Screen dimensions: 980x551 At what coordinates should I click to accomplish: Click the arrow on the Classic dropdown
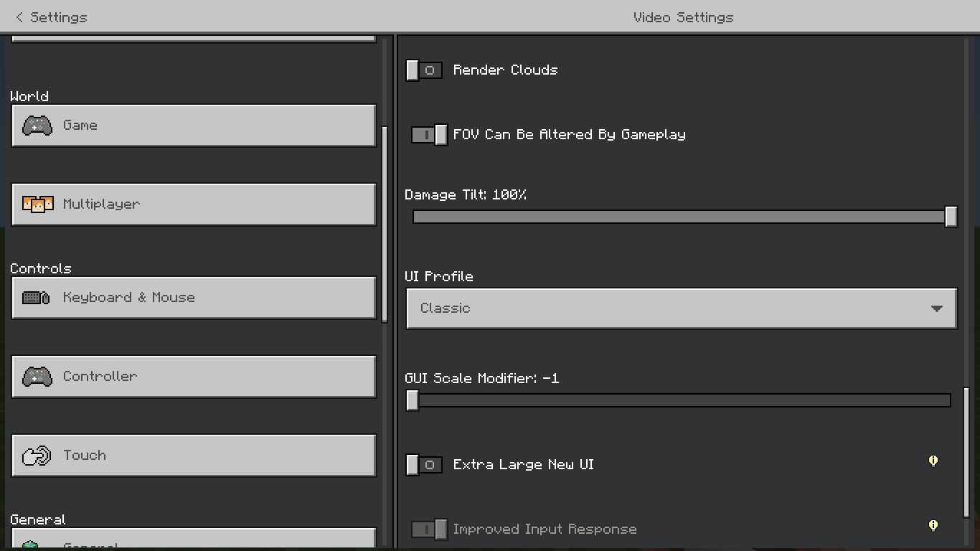pos(936,309)
